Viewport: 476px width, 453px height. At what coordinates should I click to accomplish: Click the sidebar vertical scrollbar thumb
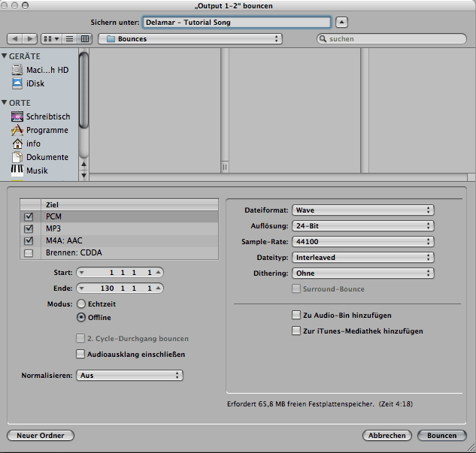[x=83, y=90]
